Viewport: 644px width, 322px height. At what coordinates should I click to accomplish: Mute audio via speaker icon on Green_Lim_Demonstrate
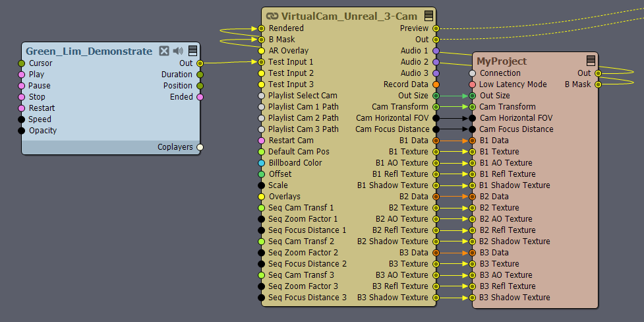(178, 51)
